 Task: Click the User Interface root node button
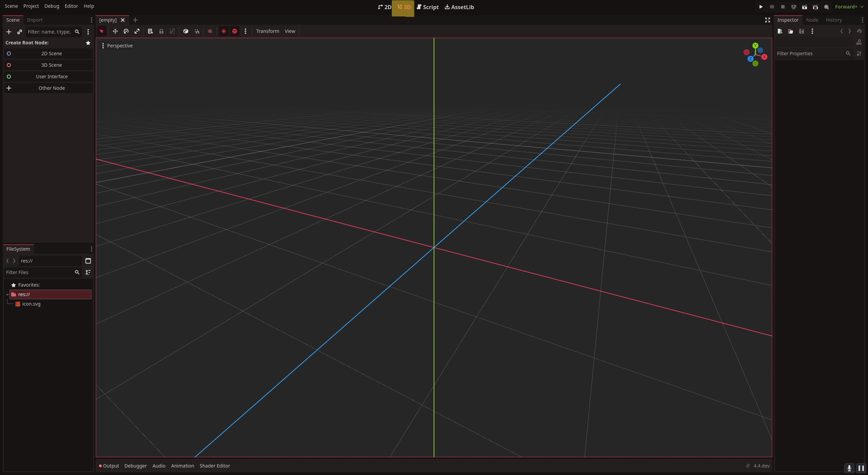click(52, 76)
